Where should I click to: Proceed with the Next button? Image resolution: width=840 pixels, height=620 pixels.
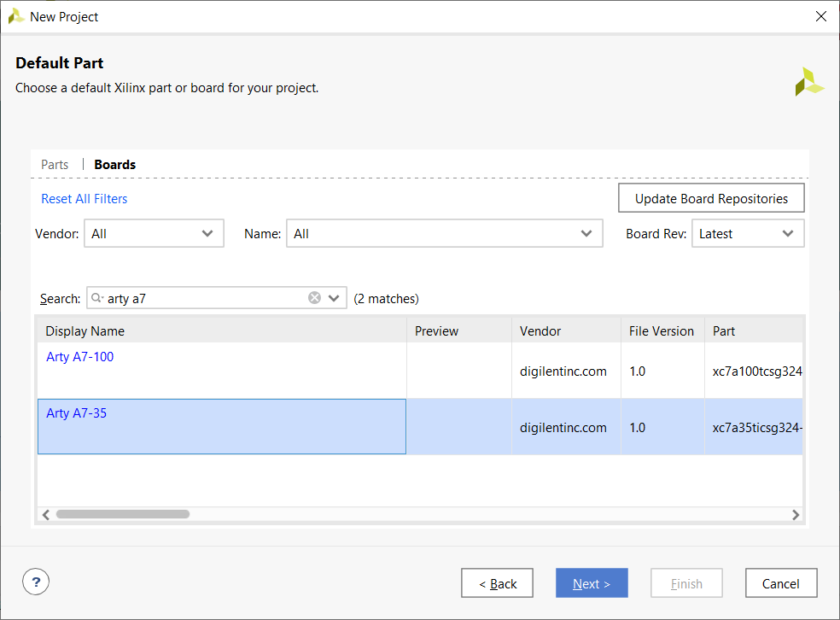pos(592,583)
